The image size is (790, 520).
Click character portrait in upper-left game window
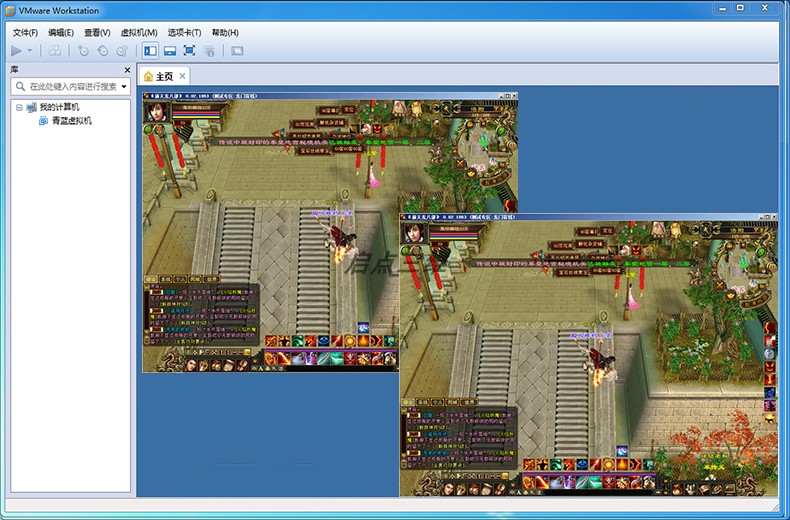coord(157,111)
